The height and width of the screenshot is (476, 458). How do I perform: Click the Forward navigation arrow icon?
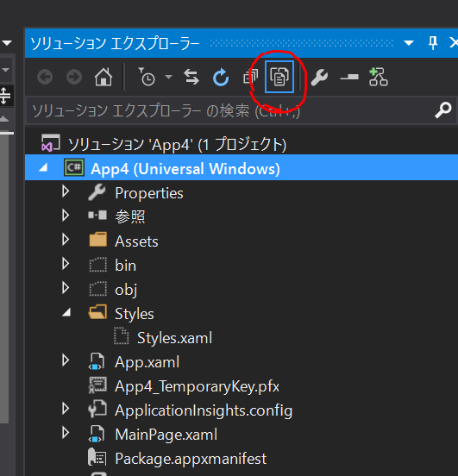tap(74, 77)
